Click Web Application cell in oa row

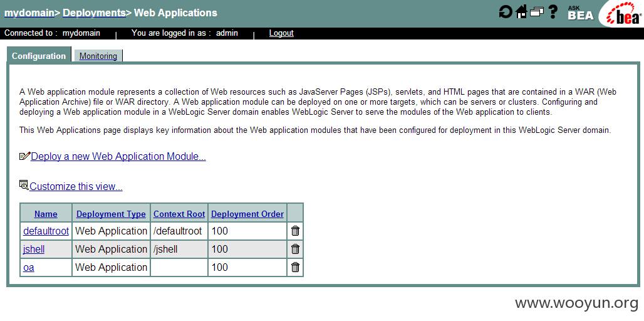(x=112, y=267)
